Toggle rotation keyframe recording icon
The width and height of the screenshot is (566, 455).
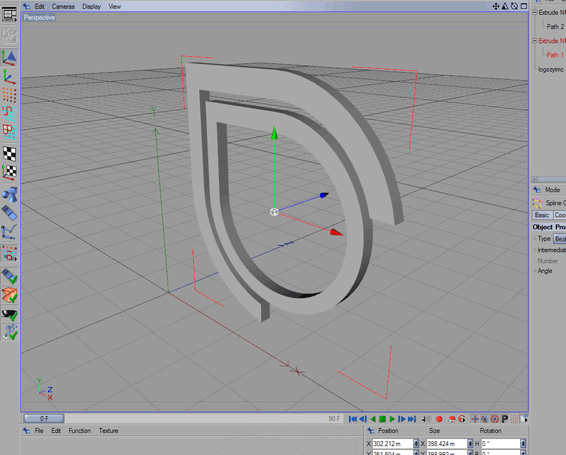pos(495,419)
